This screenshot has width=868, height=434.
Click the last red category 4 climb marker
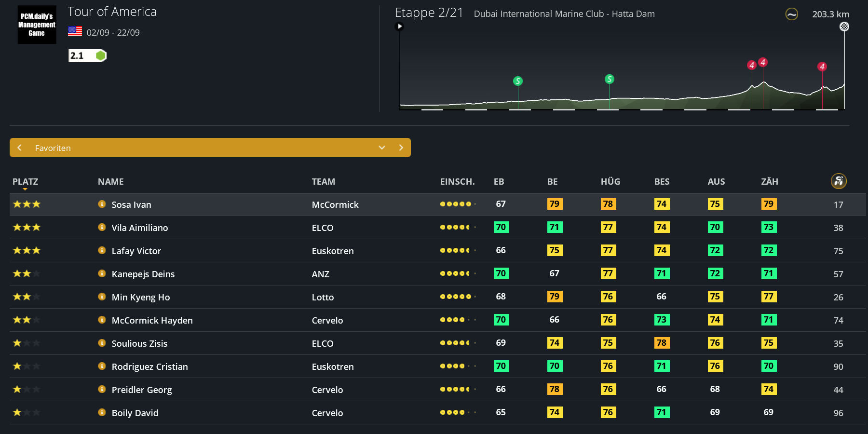pos(822,67)
